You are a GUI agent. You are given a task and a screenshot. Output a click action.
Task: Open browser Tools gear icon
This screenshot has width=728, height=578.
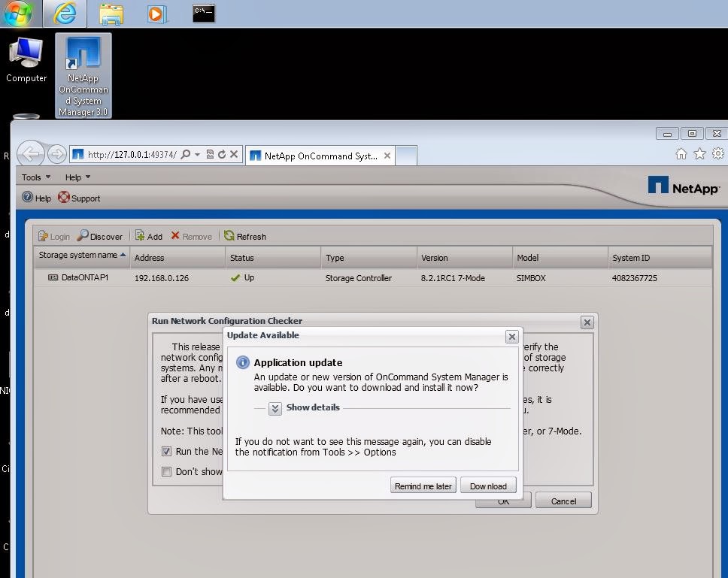pyautogui.click(x=718, y=153)
